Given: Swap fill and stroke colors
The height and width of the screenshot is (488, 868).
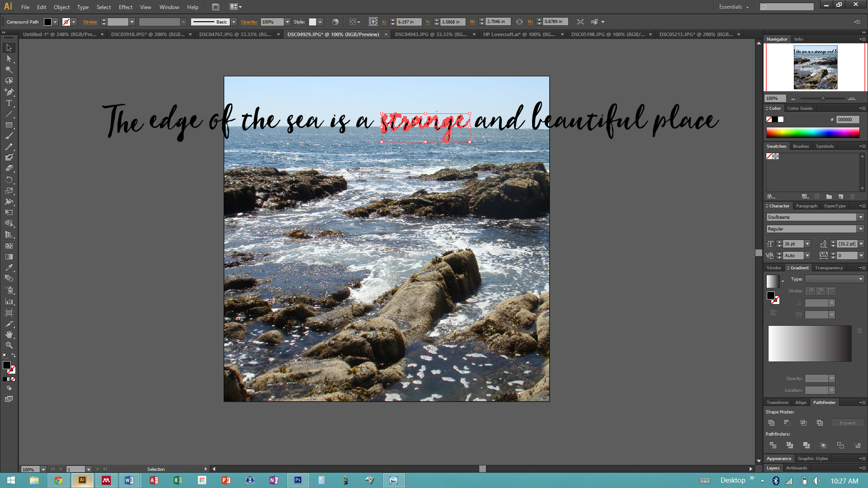Looking at the screenshot, I should [x=14, y=356].
